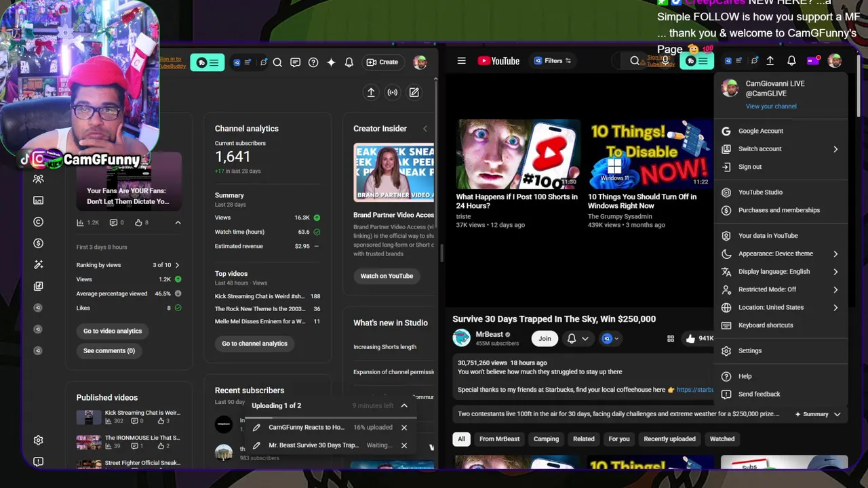Collapse the Uploading 1 of 2 panel
The image size is (868, 488).
coord(404,406)
